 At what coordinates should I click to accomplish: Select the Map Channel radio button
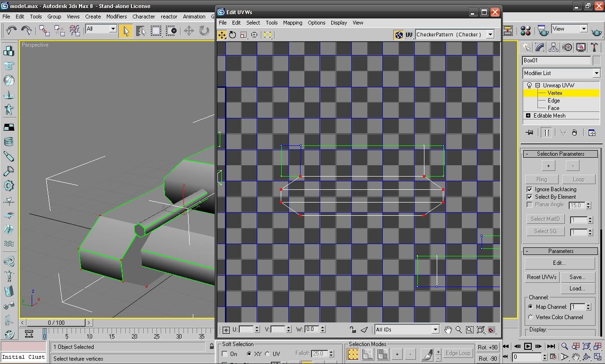coord(531,307)
